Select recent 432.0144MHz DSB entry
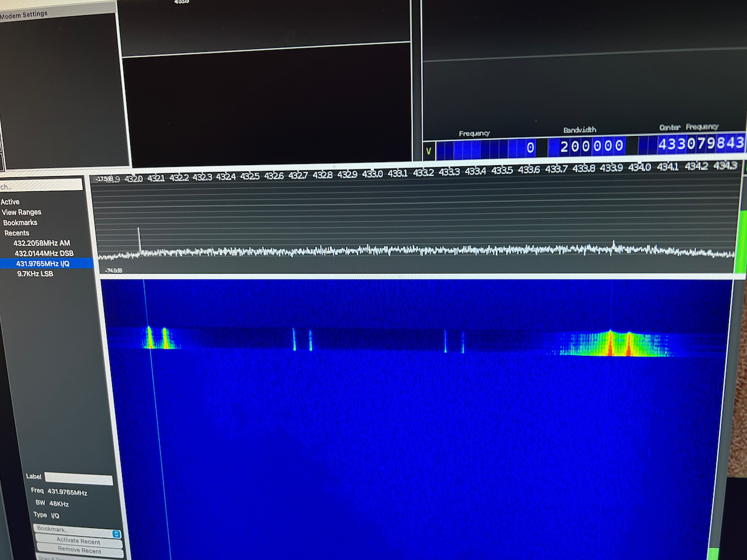This screenshot has height=560, width=747. (44, 253)
